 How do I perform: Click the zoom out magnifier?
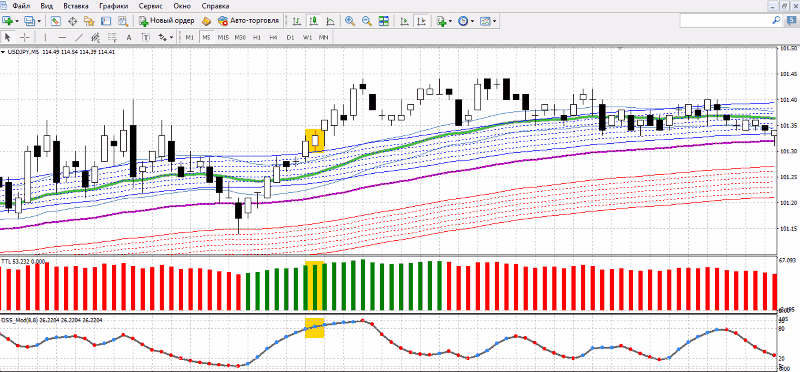click(367, 21)
